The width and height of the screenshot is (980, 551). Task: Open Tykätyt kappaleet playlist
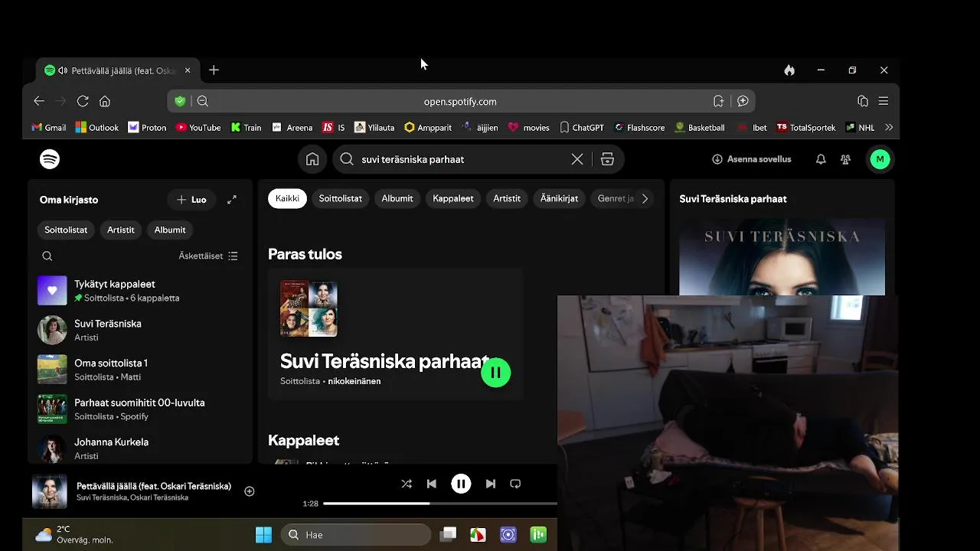tap(140, 291)
